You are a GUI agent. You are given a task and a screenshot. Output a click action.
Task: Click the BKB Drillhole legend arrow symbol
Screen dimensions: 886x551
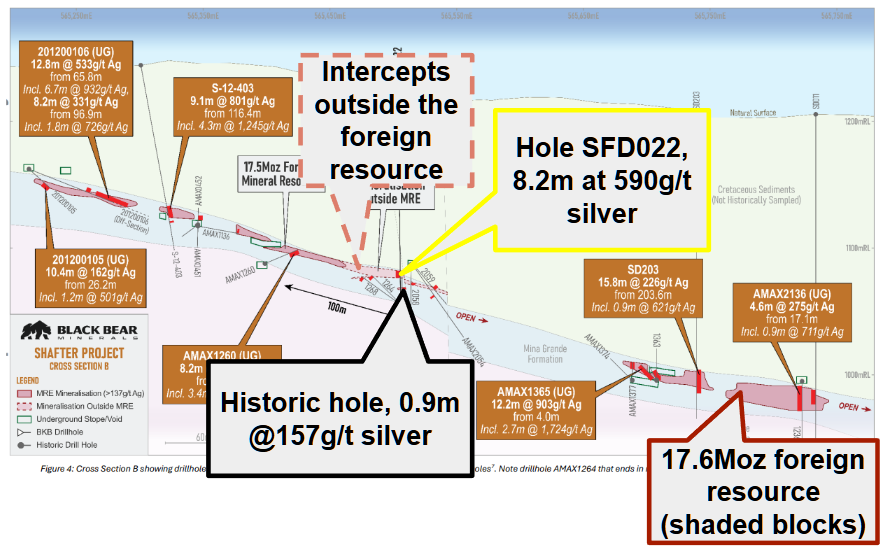tap(24, 432)
